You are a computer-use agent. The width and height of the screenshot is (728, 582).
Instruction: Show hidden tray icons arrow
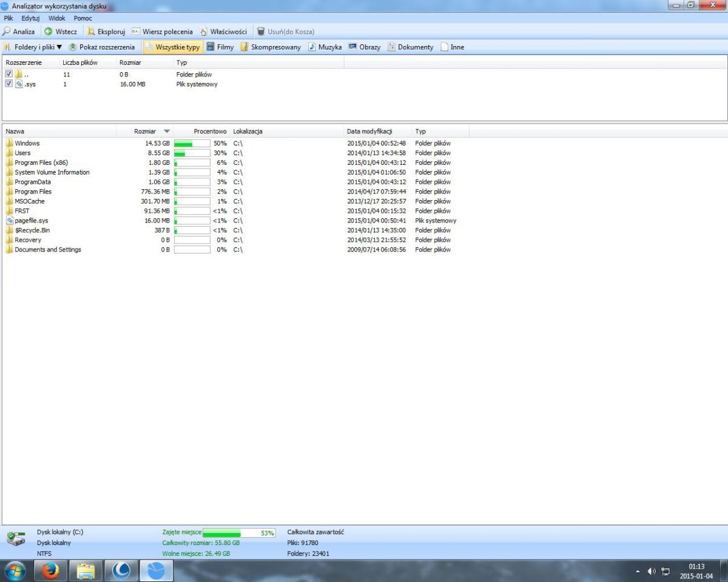(638, 571)
